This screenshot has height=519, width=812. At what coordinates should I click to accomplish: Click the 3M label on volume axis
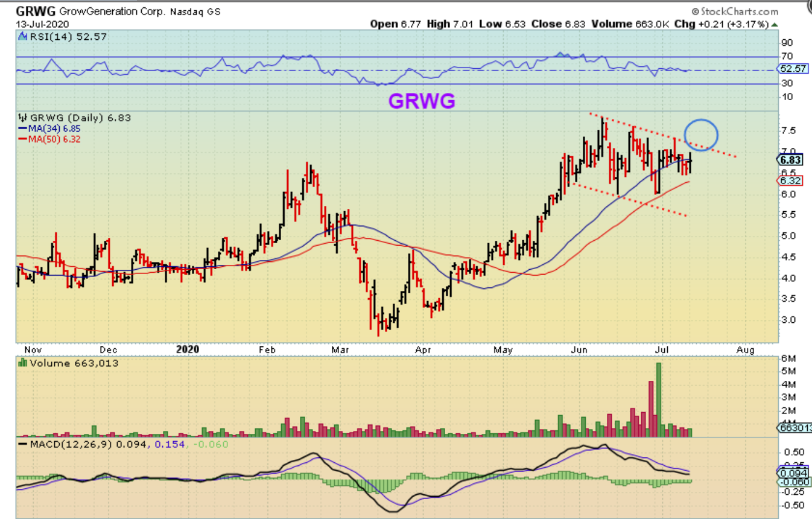(788, 398)
